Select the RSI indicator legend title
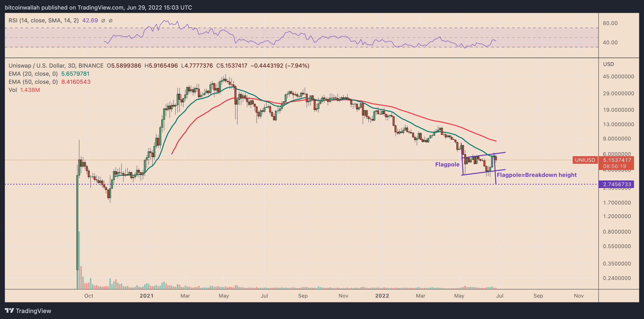644x319 pixels. (44, 20)
